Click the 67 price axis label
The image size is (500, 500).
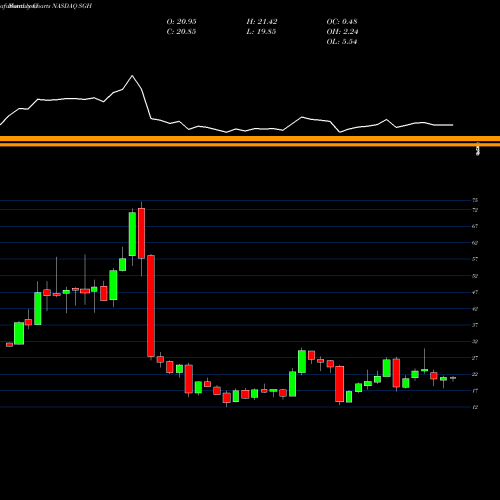(475, 226)
